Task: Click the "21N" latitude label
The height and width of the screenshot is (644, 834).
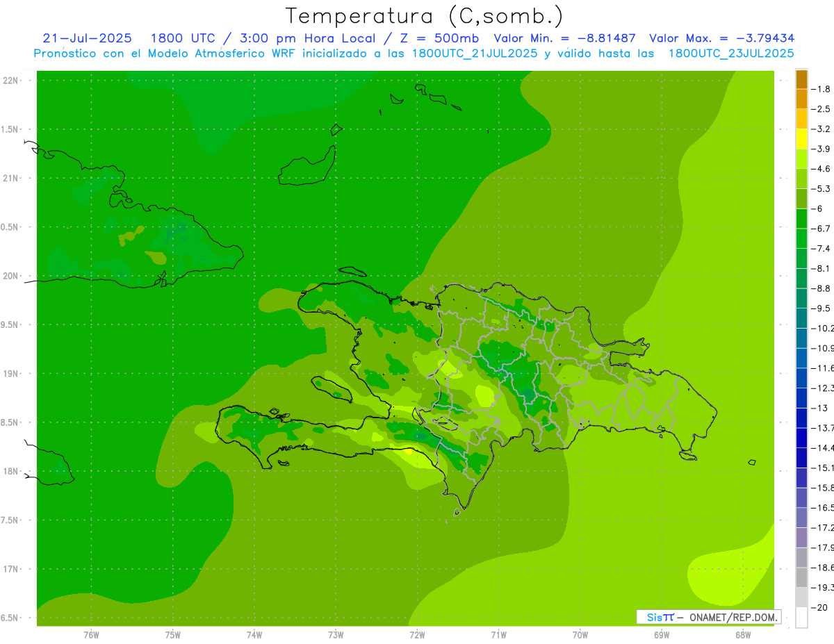Action: pyautogui.click(x=10, y=178)
